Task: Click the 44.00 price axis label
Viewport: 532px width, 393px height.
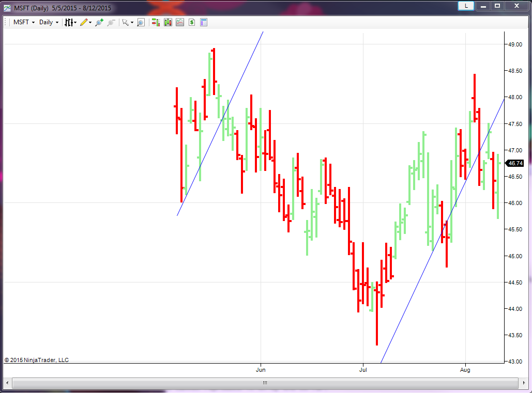Action: point(515,309)
